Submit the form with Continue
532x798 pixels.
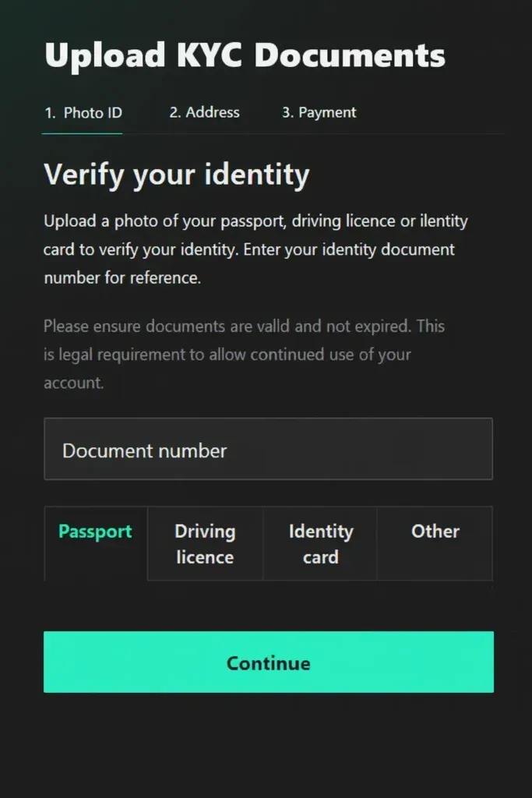[x=268, y=662]
